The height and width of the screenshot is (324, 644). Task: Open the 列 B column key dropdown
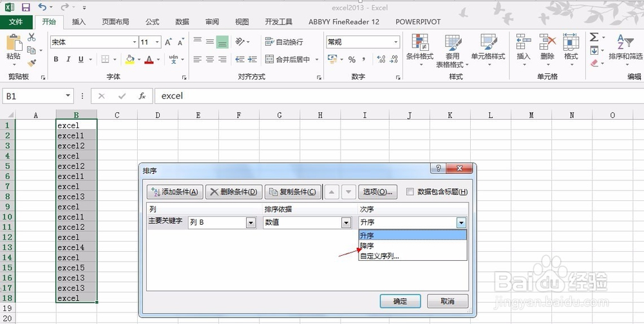251,223
